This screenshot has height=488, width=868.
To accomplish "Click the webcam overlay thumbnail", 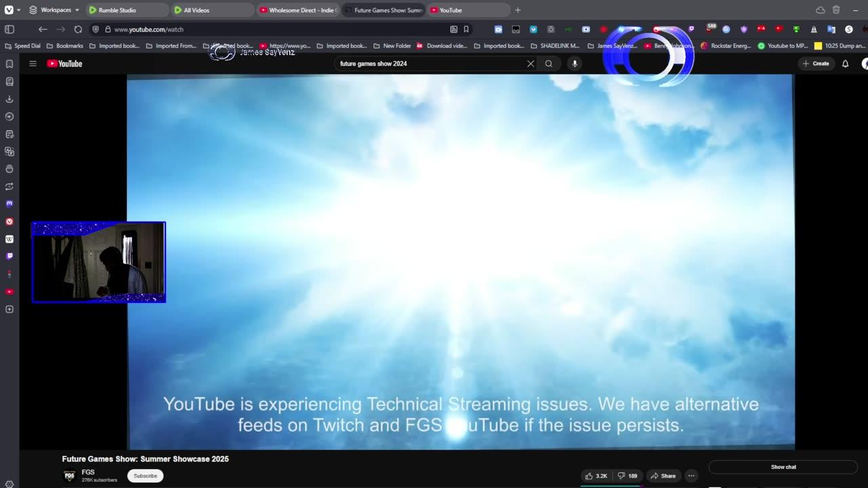I will (x=98, y=262).
